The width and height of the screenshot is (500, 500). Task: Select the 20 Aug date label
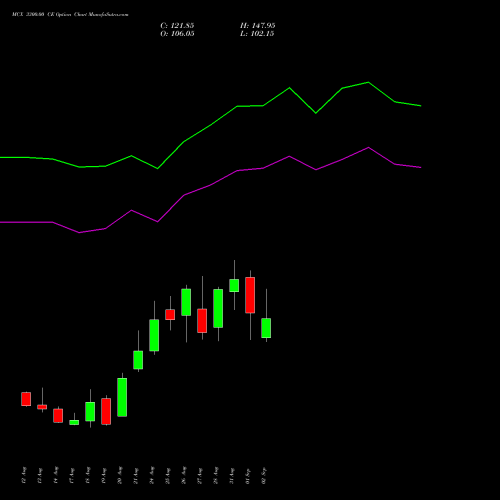coord(120,476)
